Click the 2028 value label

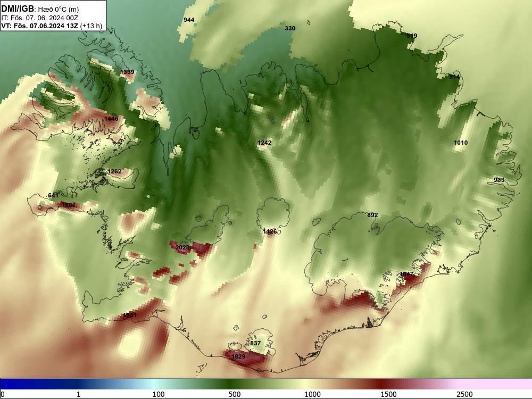coord(182,247)
